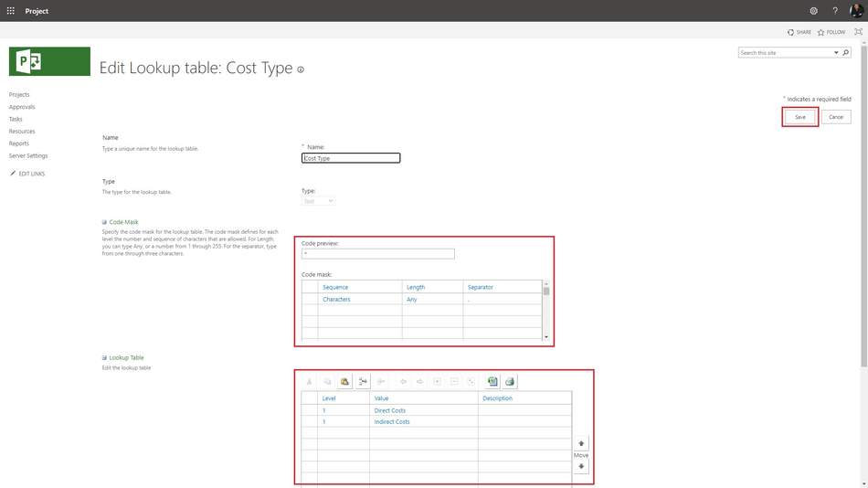Click the expand all toolbar icon
The image size is (868, 488).
point(471,381)
